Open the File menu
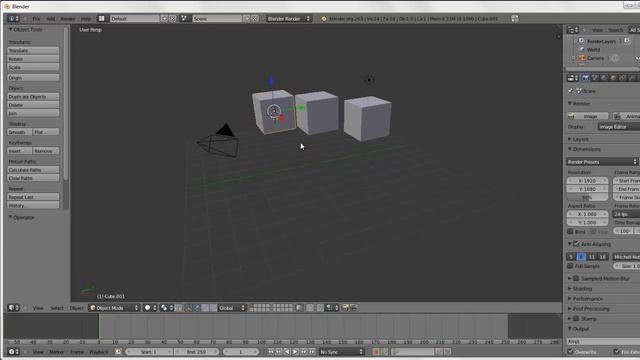 coord(36,19)
